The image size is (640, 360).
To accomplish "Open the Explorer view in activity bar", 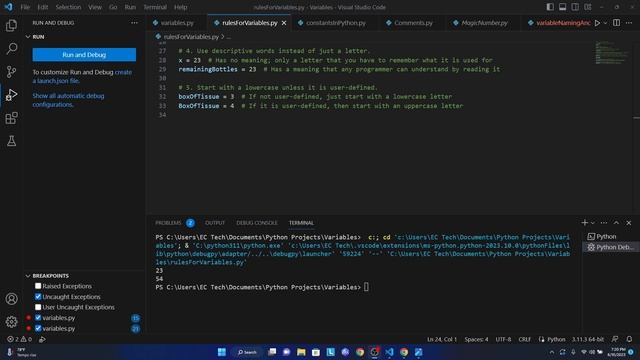I will coord(11,26).
